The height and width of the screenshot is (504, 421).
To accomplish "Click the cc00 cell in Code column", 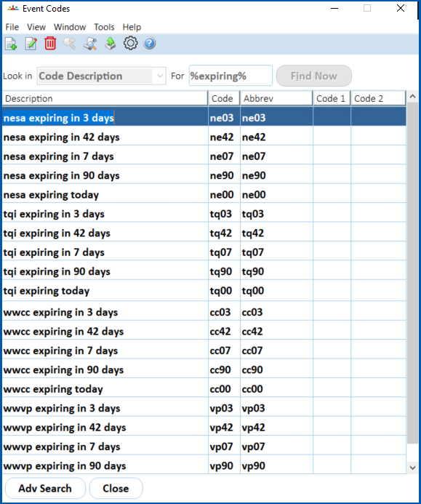I will (225, 388).
